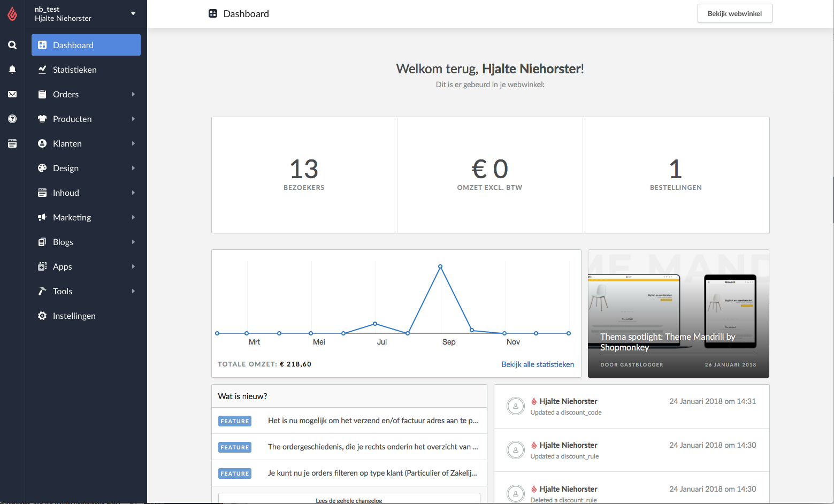This screenshot has height=504, width=834.
Task: Open Klanten menu item
Action: (x=86, y=143)
